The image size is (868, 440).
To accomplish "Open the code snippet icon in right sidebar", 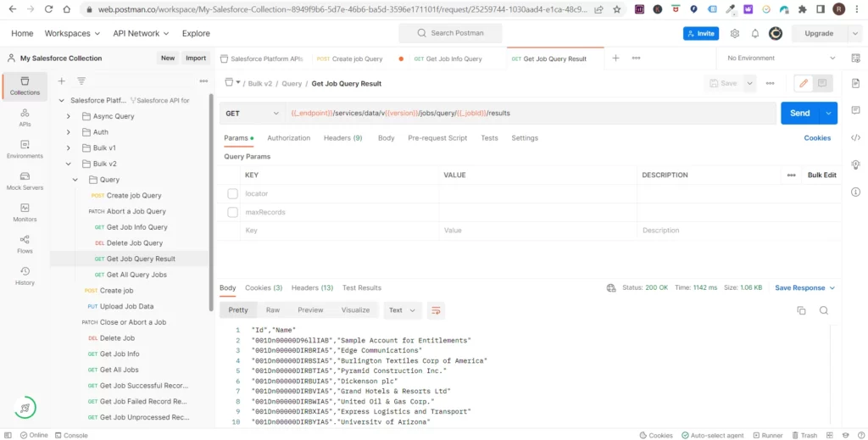I will pyautogui.click(x=855, y=138).
